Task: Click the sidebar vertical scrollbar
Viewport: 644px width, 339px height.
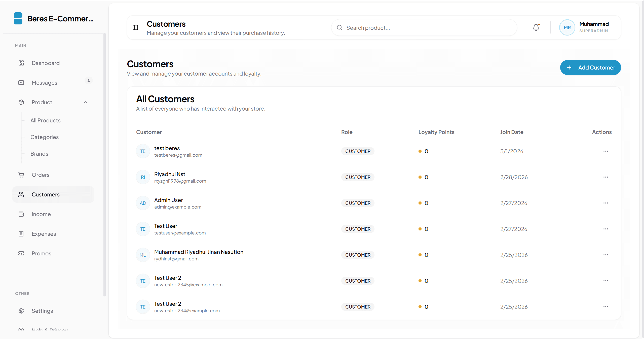Action: [104, 165]
